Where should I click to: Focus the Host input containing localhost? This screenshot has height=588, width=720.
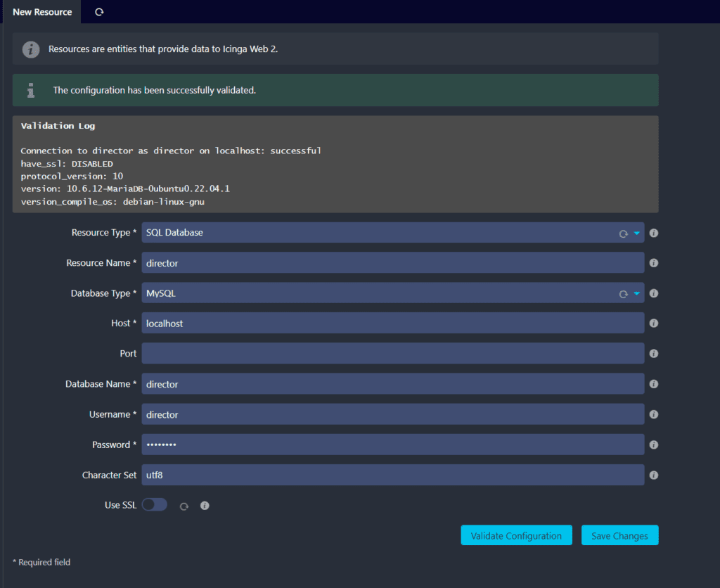pos(392,324)
